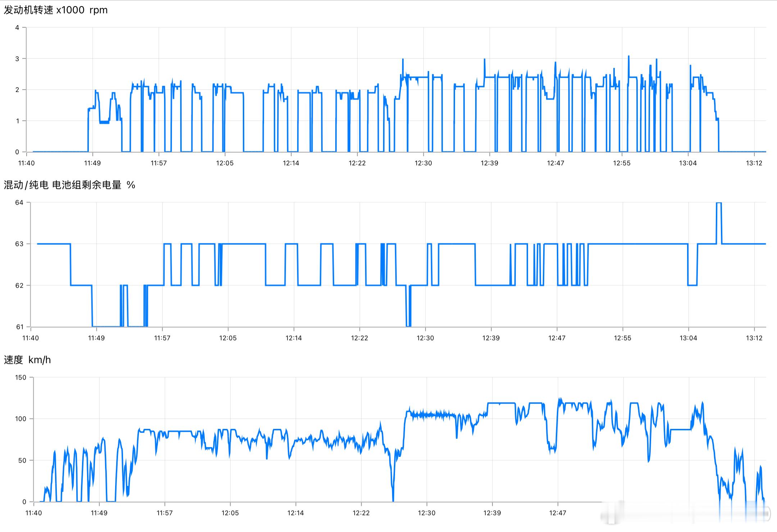Select 12:47 tick on speed chart

click(x=558, y=513)
